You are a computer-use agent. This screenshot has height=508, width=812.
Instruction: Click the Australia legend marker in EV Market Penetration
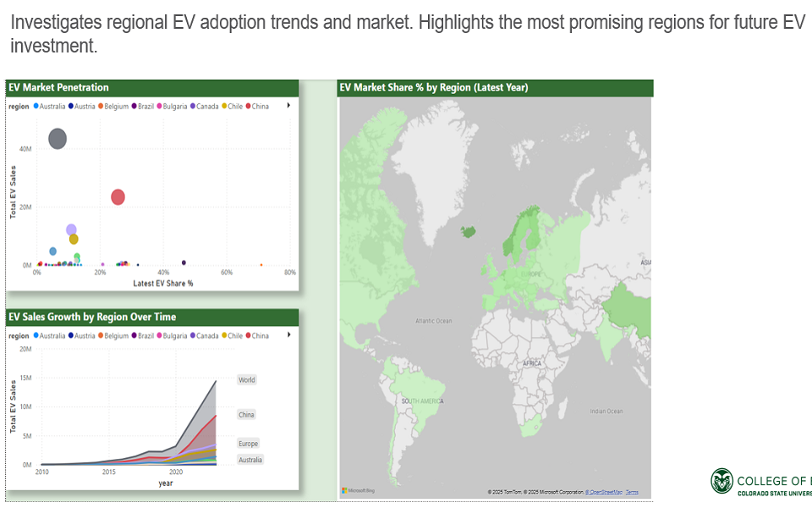coord(36,106)
